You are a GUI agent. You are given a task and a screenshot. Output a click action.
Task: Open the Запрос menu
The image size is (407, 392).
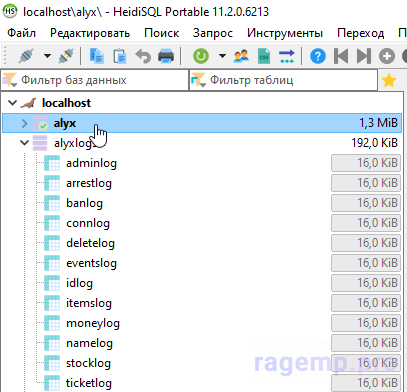click(x=213, y=33)
